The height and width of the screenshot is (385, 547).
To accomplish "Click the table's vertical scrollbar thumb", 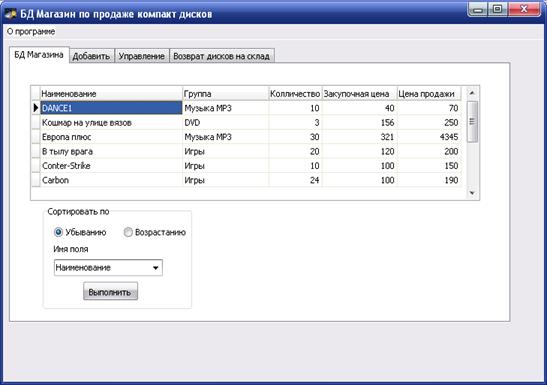I will coord(472,121).
